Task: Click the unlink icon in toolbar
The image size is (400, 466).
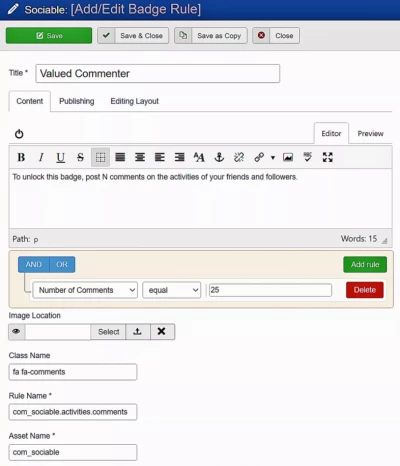Action: tap(239, 157)
